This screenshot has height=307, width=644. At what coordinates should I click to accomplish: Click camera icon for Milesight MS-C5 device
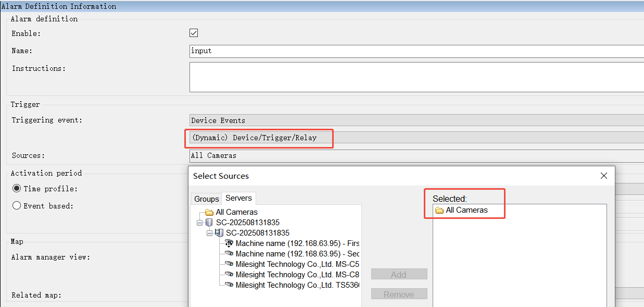(x=229, y=264)
